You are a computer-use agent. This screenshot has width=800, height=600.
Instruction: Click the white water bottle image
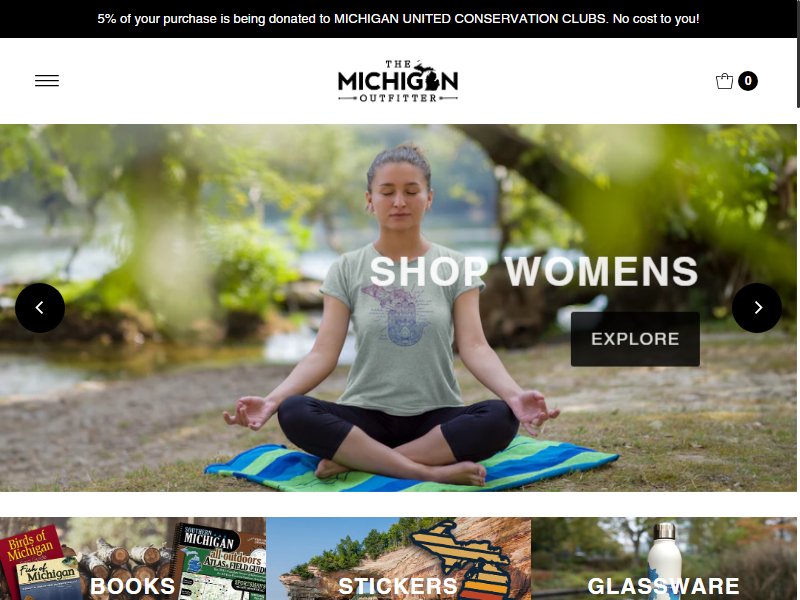[665, 561]
